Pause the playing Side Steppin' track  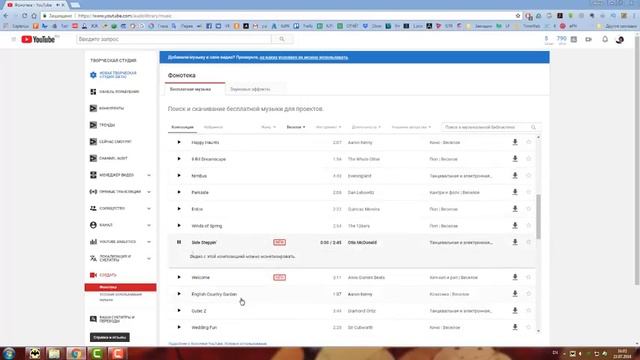179,242
